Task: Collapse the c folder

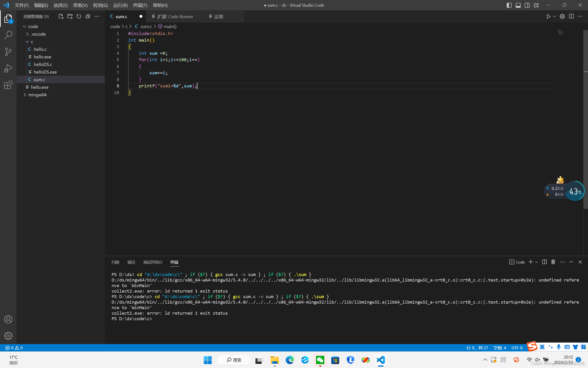Action: (x=60, y=42)
